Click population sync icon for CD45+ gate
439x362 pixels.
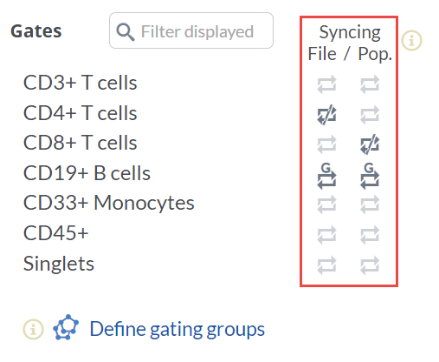[x=370, y=235]
